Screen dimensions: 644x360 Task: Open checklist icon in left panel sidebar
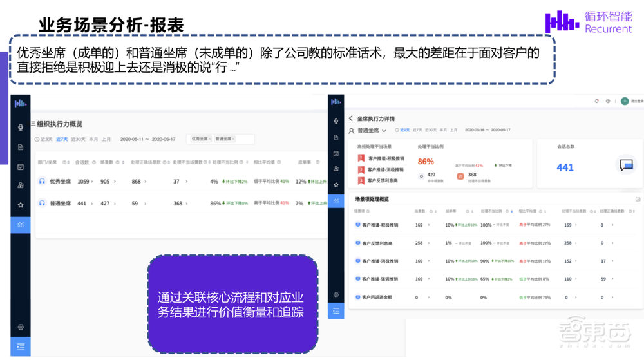pyautogui.click(x=21, y=167)
